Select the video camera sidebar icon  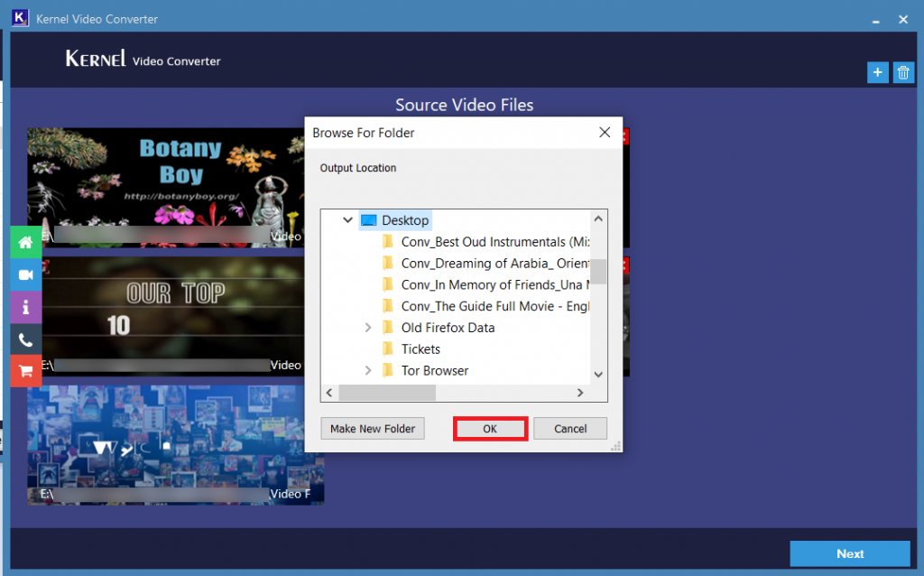click(x=25, y=274)
